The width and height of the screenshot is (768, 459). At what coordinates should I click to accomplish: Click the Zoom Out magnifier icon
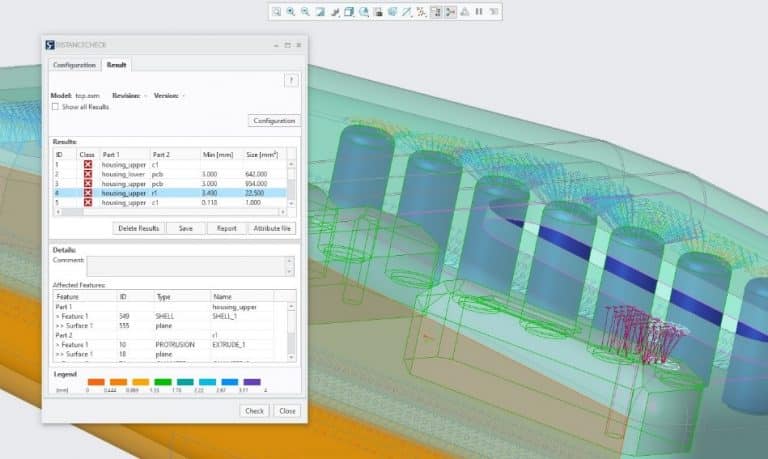pyautogui.click(x=305, y=12)
